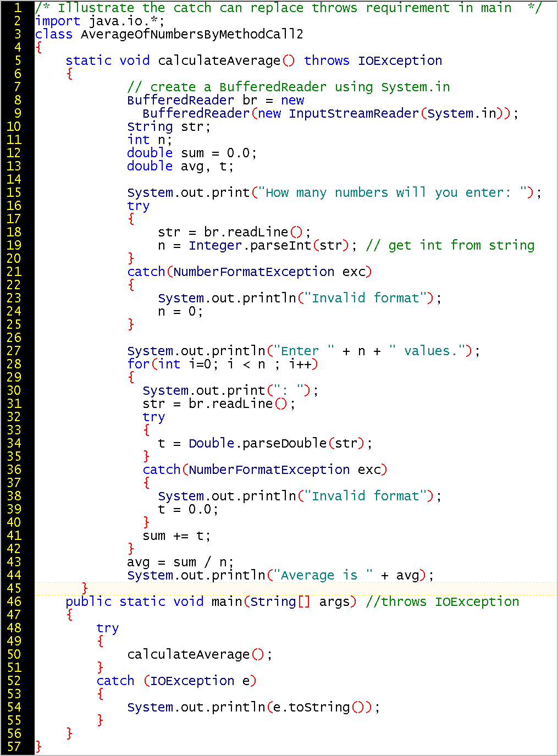Select Double.parseDouble on line 34
Image resolution: width=558 pixels, height=756 pixels.
(x=258, y=443)
